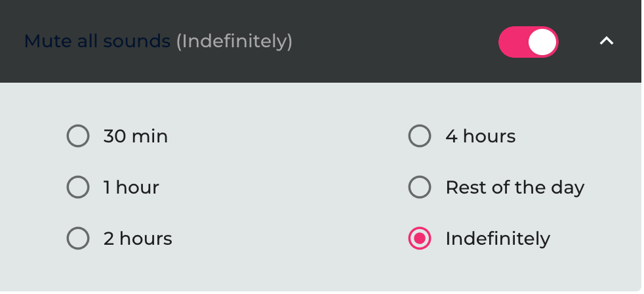Click the "Mute all sounds" header text
Viewport: 644px width, 294px height.
point(97,41)
